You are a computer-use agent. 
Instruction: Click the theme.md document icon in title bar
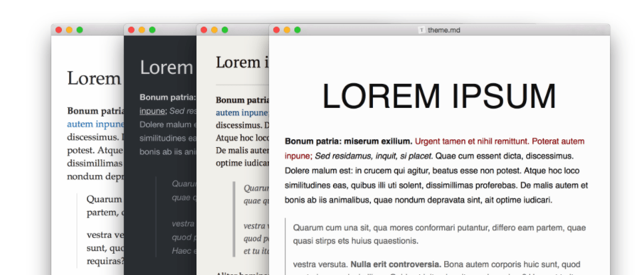tap(422, 30)
